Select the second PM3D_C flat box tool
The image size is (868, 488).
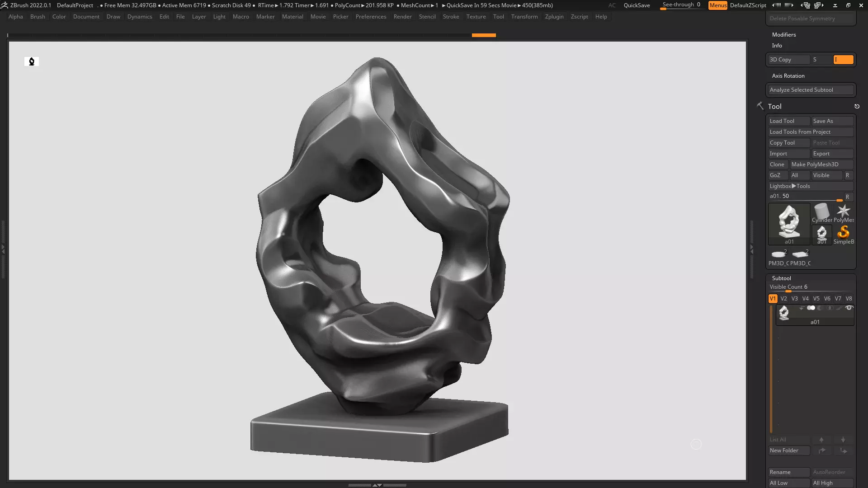[x=800, y=257]
